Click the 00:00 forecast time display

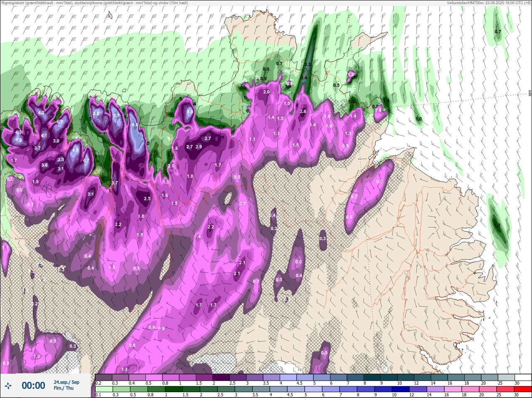coord(33,386)
